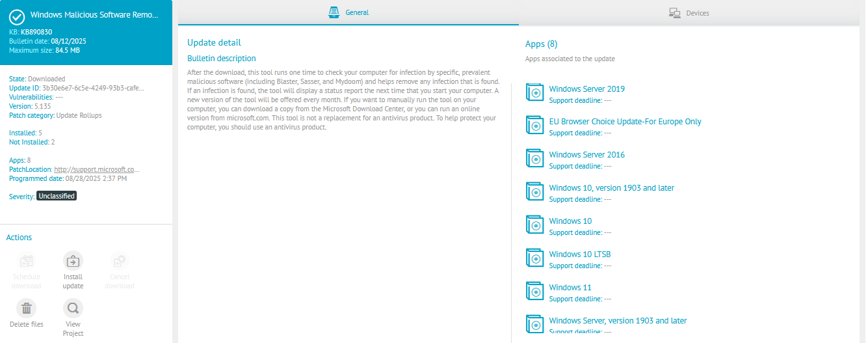868x343 pixels.
Task: Click the Windows 11 app icon
Action: [534, 292]
